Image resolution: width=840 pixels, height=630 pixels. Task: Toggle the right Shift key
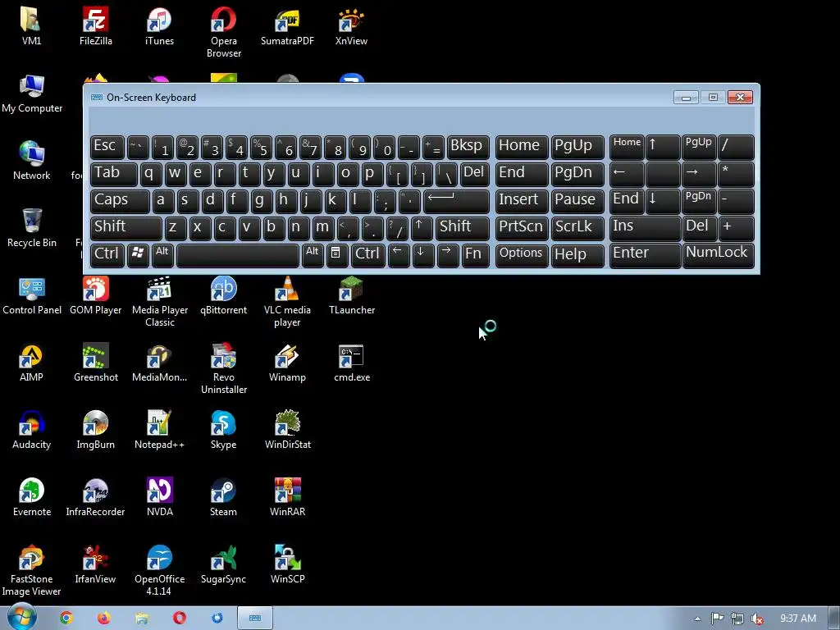463,228
